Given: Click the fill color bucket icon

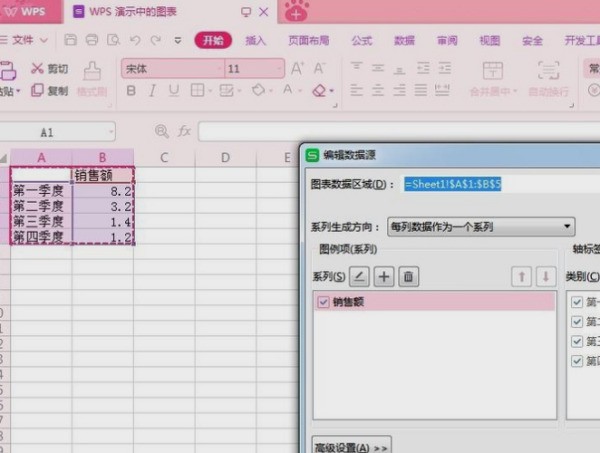Looking at the screenshot, I should (x=258, y=91).
